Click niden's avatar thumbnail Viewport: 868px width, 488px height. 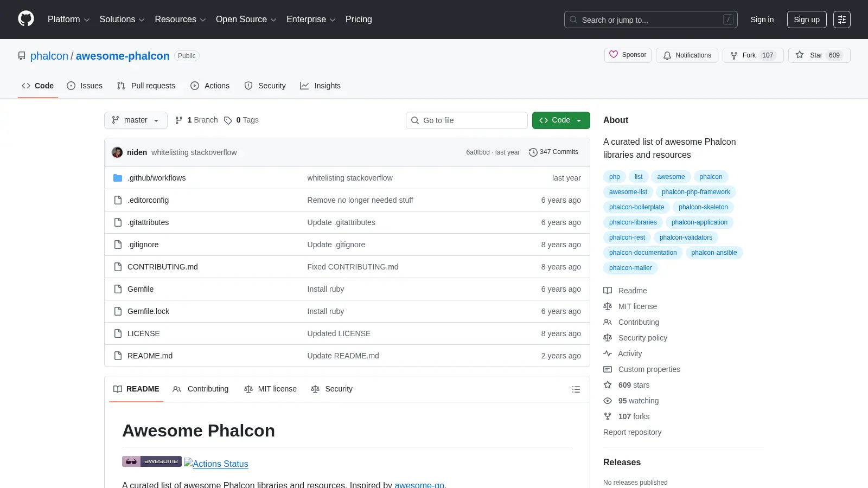(x=117, y=152)
